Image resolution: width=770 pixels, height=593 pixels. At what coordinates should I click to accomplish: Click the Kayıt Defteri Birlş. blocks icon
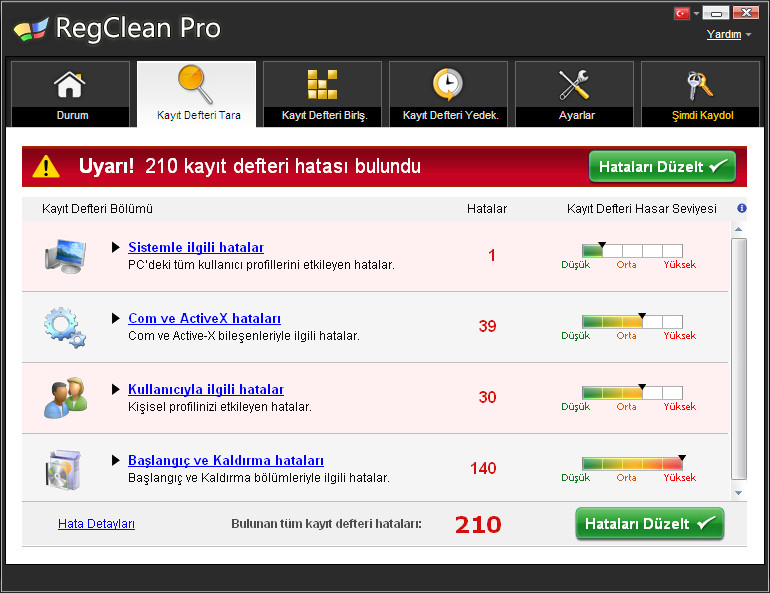click(322, 84)
